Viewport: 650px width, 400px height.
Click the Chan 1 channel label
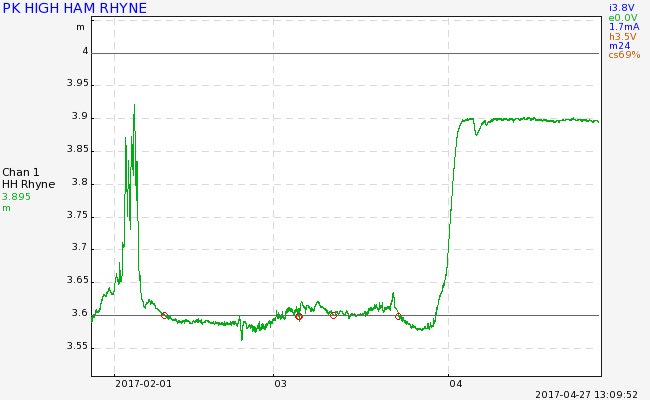click(21, 172)
